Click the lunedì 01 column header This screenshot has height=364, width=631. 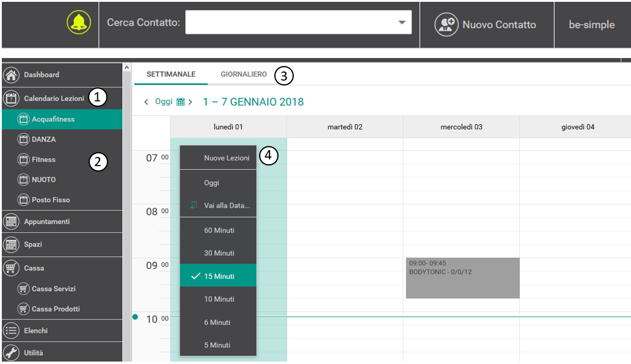coord(228,126)
